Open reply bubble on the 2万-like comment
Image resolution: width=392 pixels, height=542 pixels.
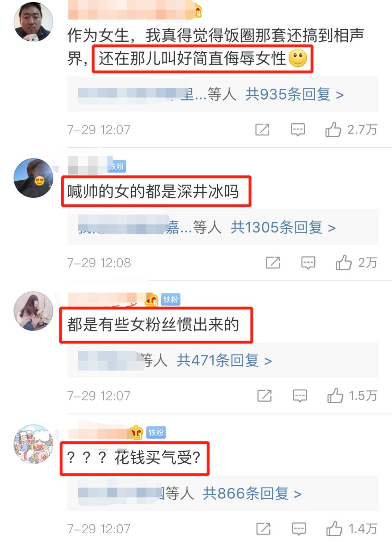coord(309,263)
